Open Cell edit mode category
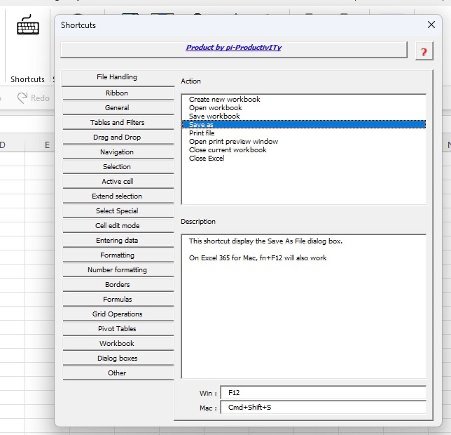Screen dimensions: 451x435 pyautogui.click(x=118, y=225)
